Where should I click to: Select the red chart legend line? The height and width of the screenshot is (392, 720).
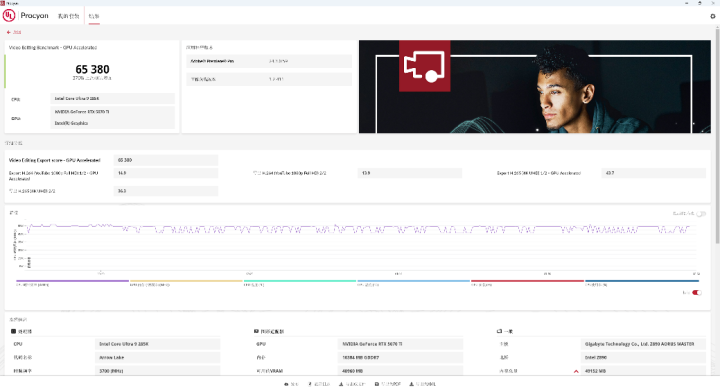click(527, 281)
